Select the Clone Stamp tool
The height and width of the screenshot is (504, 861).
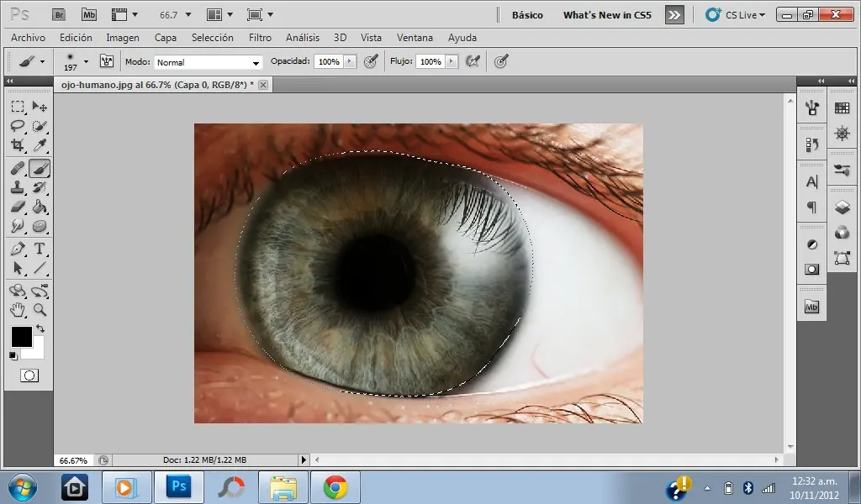coord(17,187)
